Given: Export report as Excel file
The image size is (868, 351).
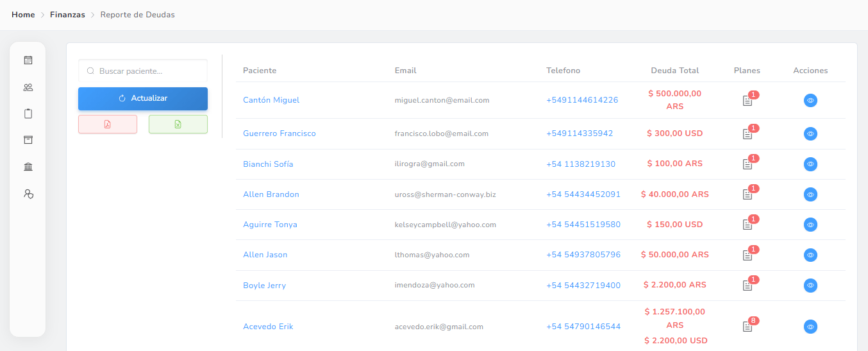Looking at the screenshot, I should tap(178, 124).
